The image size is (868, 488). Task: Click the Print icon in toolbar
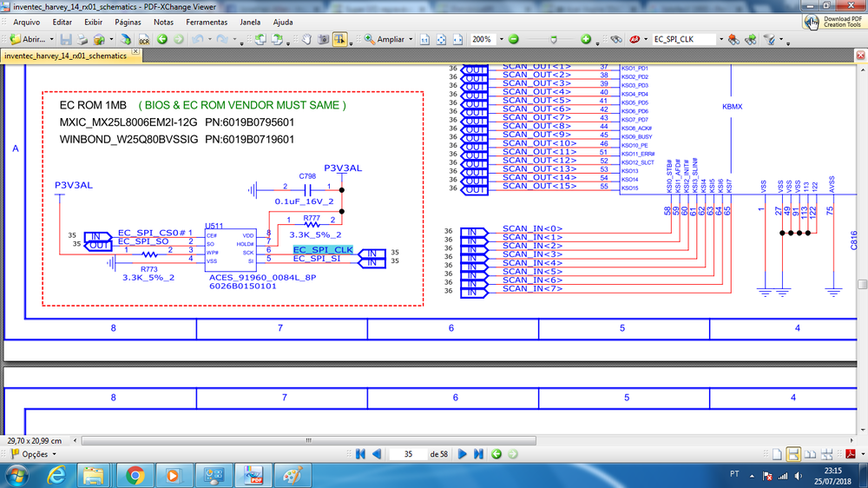pyautogui.click(x=82, y=40)
